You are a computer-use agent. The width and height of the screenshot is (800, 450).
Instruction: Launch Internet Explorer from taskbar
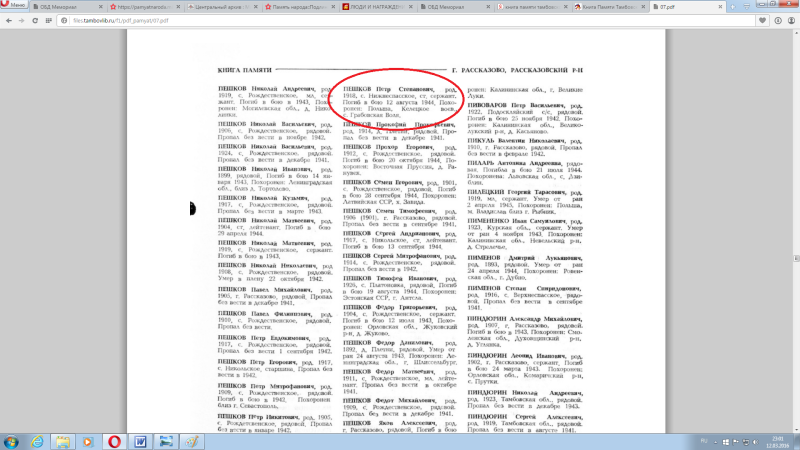click(x=37, y=441)
